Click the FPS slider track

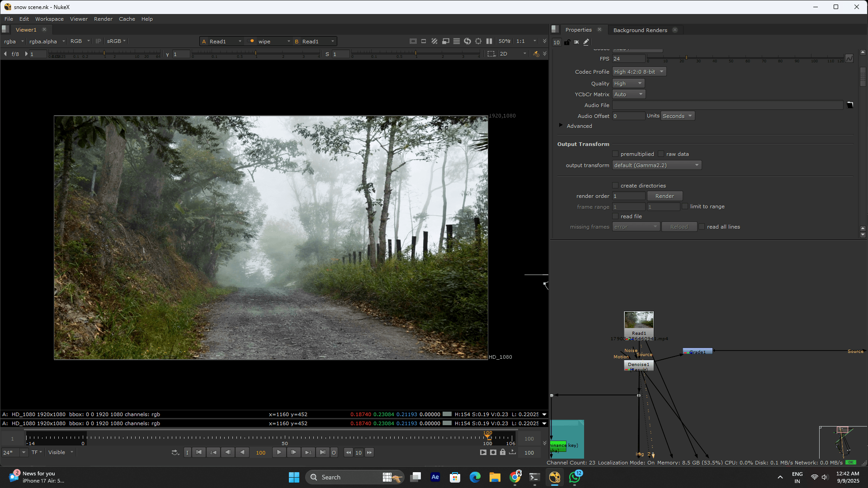coord(745,59)
